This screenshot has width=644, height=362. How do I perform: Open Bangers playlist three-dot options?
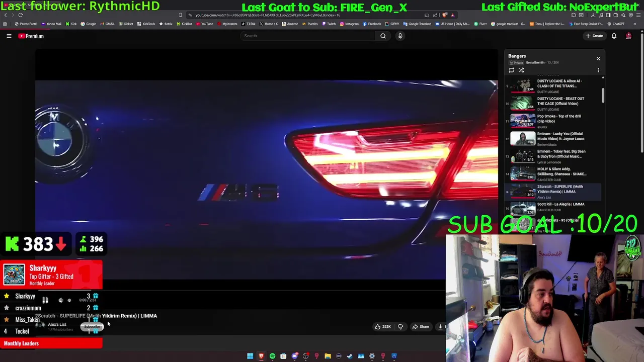(598, 70)
